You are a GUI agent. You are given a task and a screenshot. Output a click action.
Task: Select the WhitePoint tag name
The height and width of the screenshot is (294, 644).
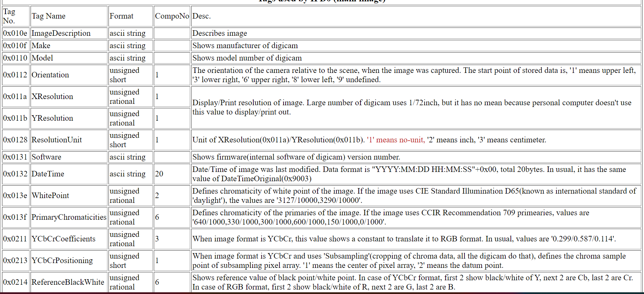pyautogui.click(x=50, y=196)
